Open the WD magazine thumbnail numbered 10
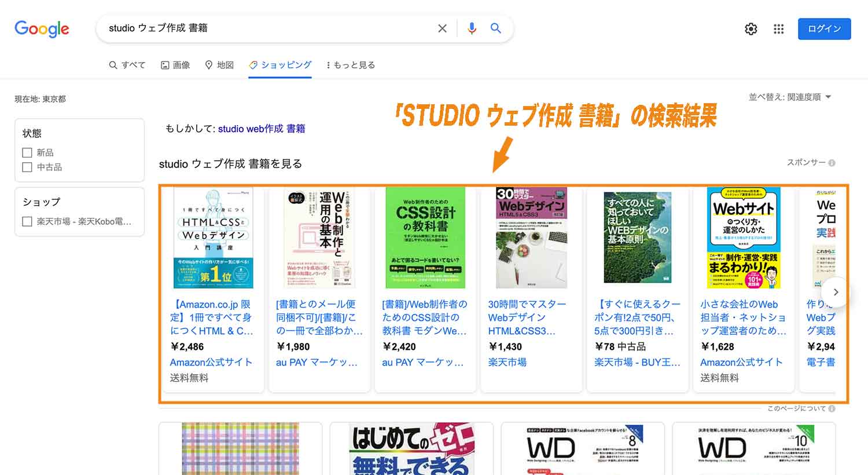 pyautogui.click(x=754, y=449)
